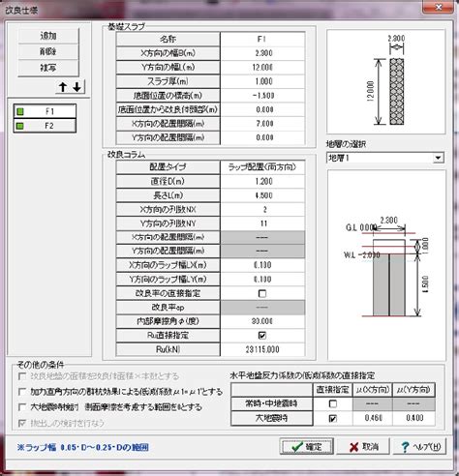The width and height of the screenshot is (459, 476).
Task: Uncheck 大地震時 直接指定 checkbox
Action: [x=332, y=418]
